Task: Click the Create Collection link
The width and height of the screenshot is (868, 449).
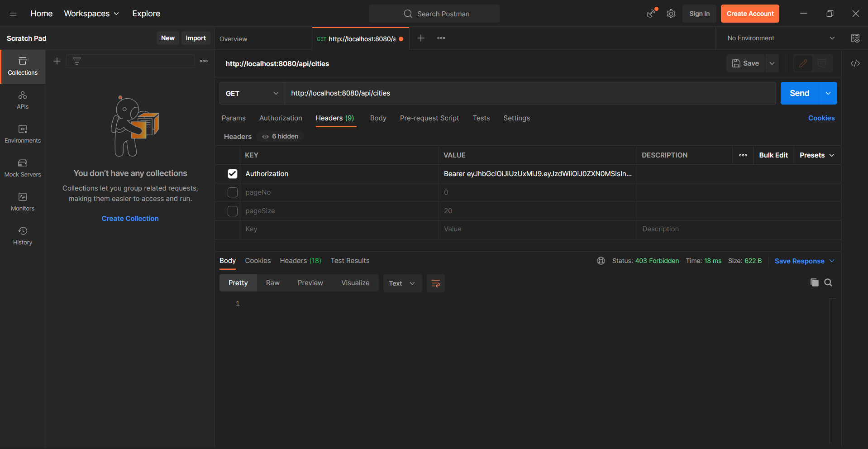Action: click(x=130, y=219)
